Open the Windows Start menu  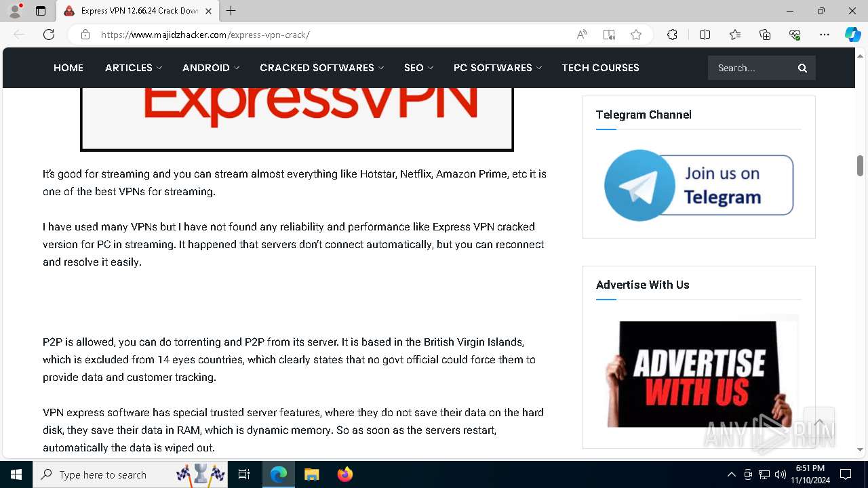tap(16, 474)
